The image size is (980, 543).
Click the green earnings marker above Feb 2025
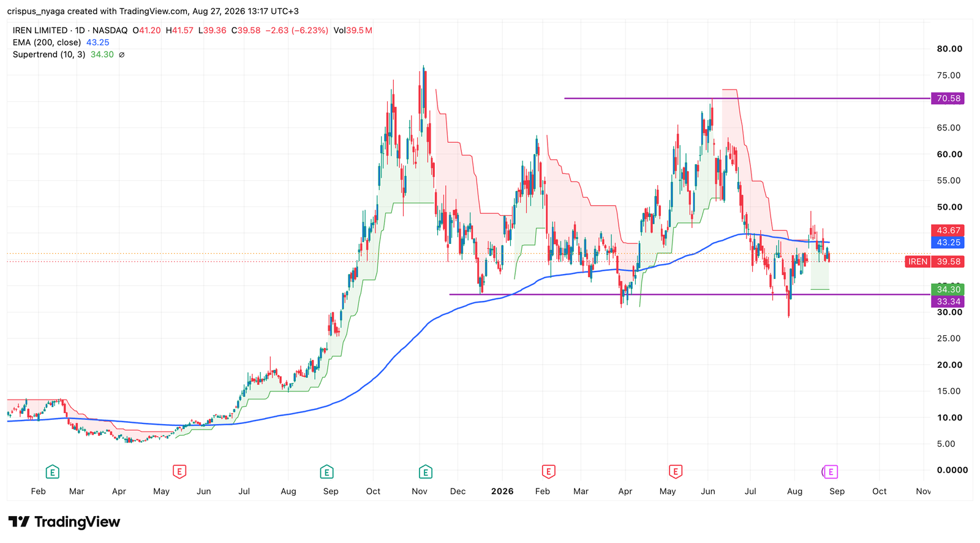pyautogui.click(x=53, y=472)
